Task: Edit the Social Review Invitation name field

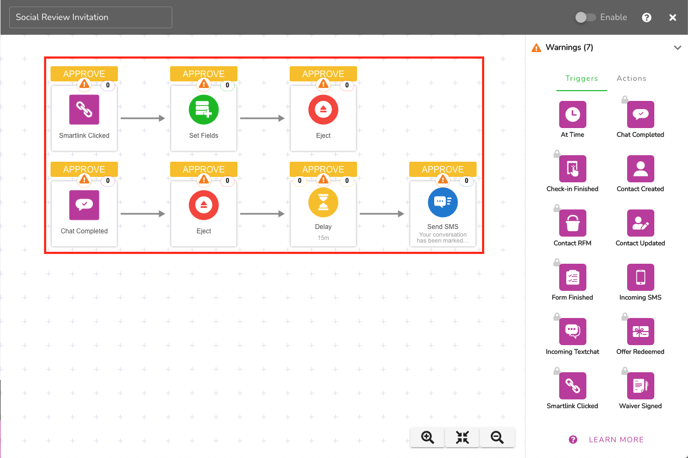Action: (x=90, y=17)
